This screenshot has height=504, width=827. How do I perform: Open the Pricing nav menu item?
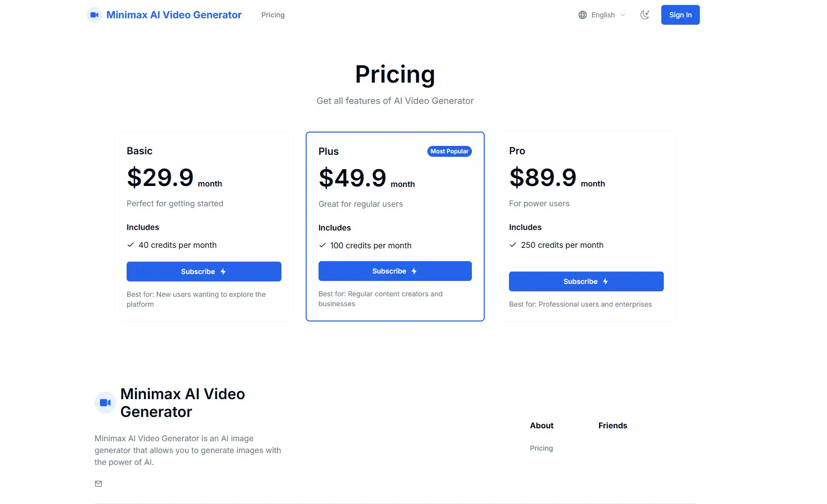click(273, 15)
